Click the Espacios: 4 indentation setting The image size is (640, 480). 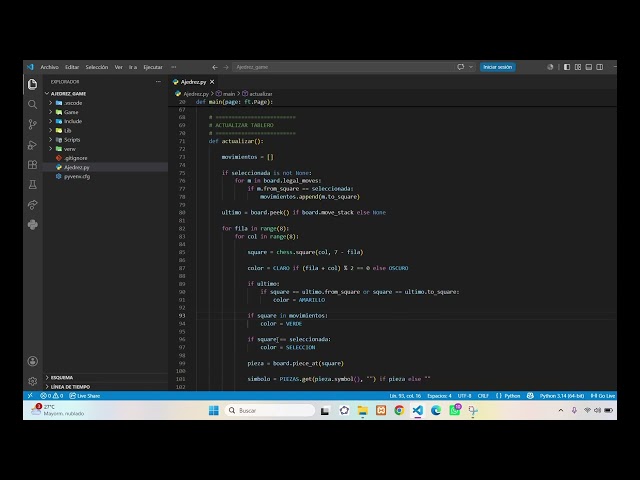[x=439, y=396]
